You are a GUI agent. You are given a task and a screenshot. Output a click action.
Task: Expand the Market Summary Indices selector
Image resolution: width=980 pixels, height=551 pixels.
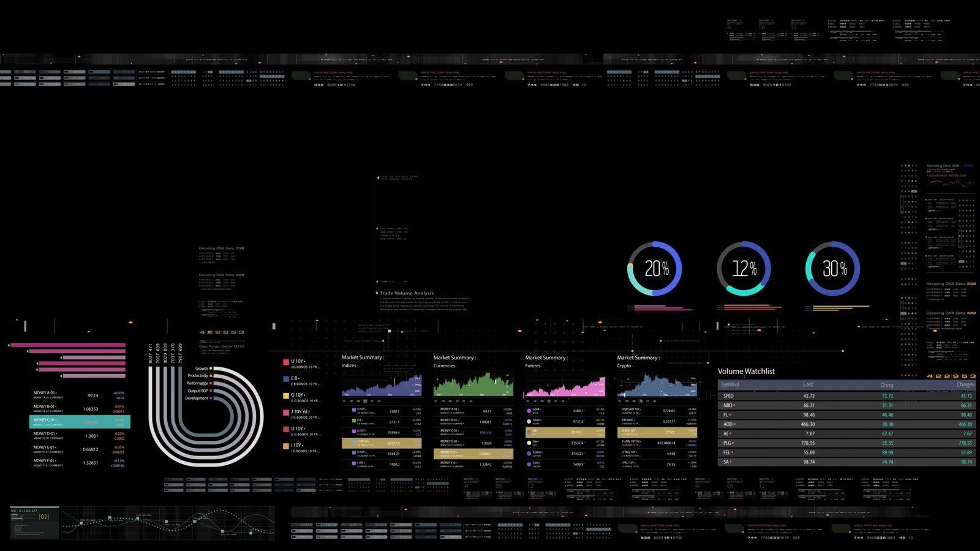(350, 366)
